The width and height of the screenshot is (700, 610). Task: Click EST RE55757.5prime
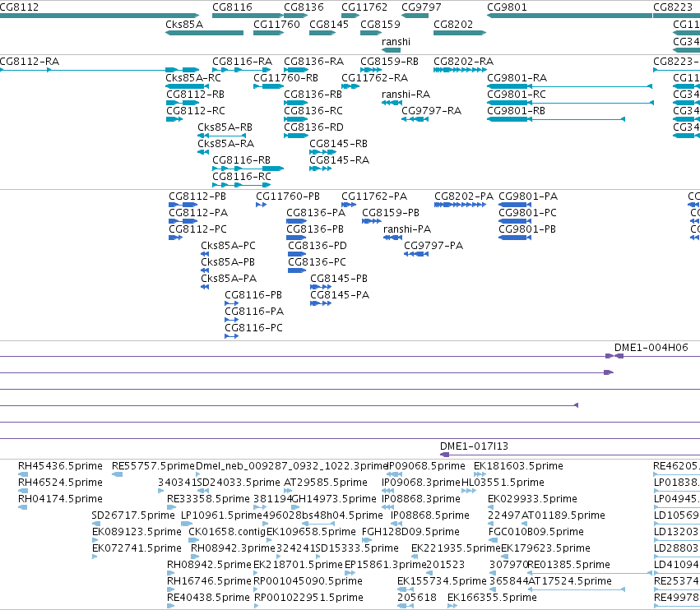[x=154, y=466]
